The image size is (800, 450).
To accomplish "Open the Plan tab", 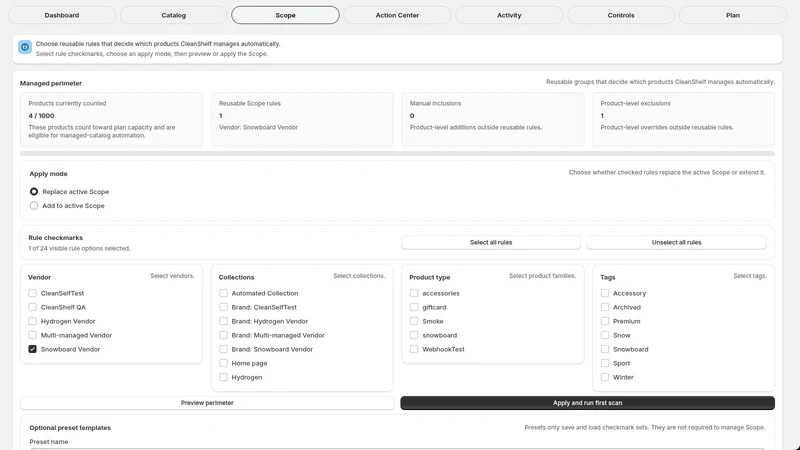I will click(733, 15).
